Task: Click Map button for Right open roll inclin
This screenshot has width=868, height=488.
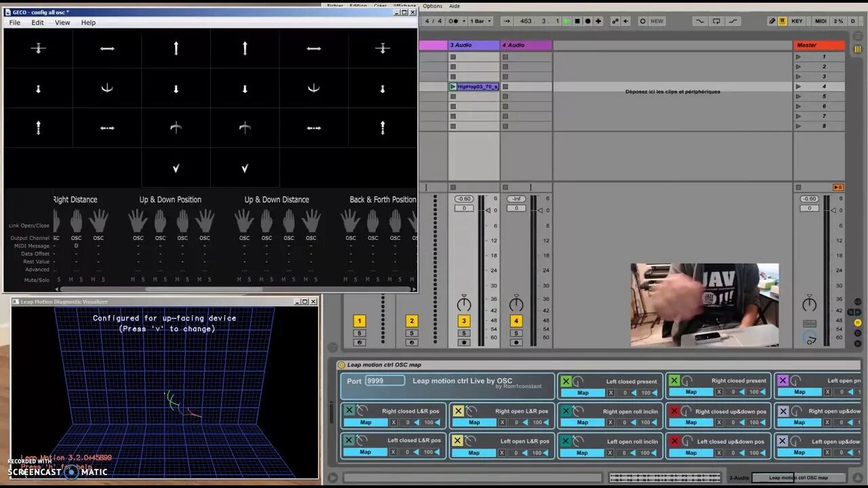Action: click(x=583, y=422)
